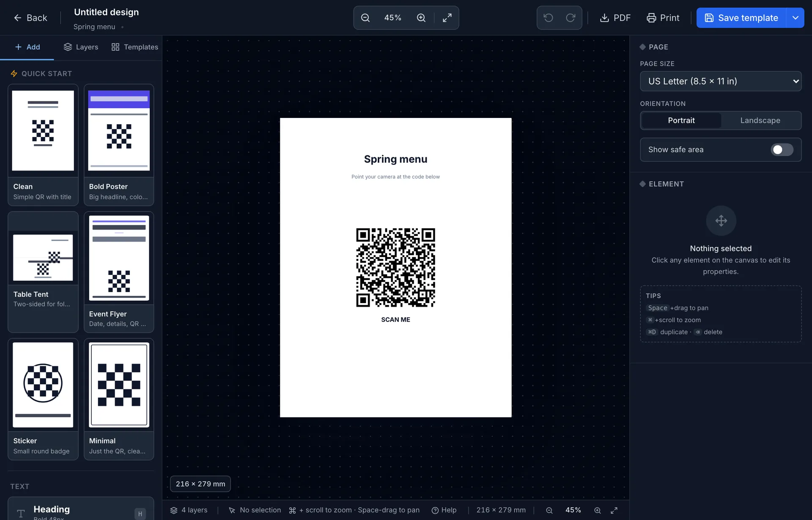
Task: Click the status bar fullscreen expand icon
Action: (614, 510)
